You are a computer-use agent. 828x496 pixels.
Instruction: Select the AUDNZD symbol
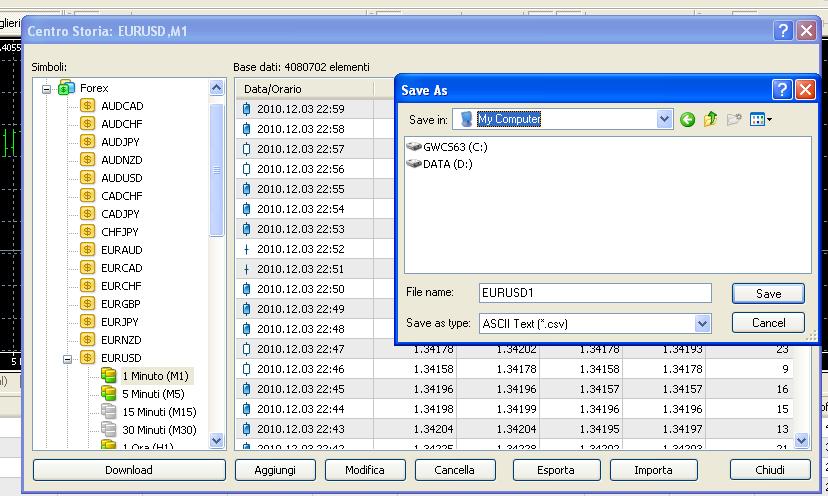pos(121,160)
